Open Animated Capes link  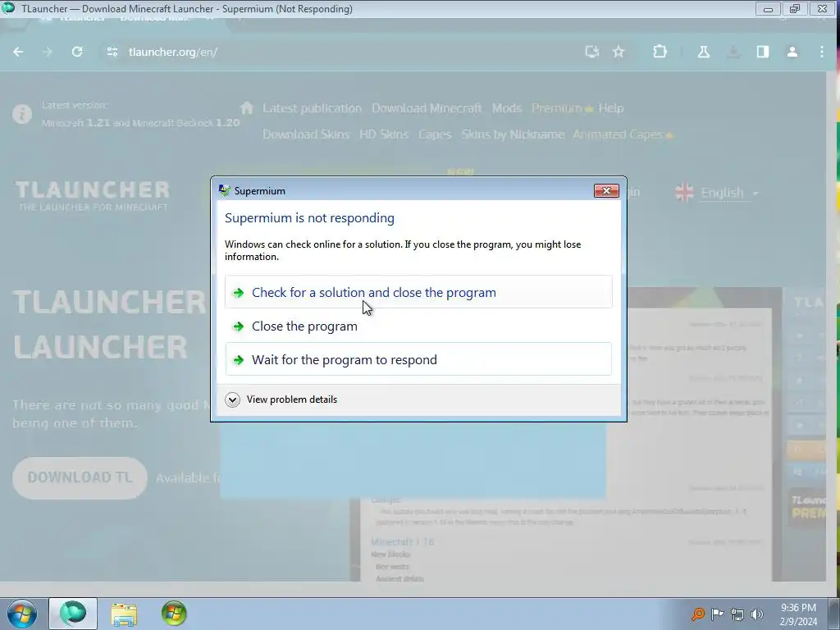[x=623, y=135]
